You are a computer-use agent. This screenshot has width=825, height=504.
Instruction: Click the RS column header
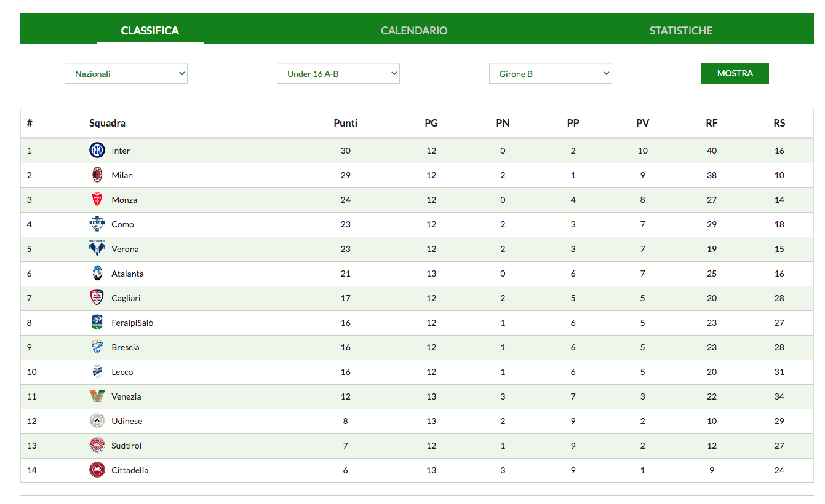[x=779, y=123]
